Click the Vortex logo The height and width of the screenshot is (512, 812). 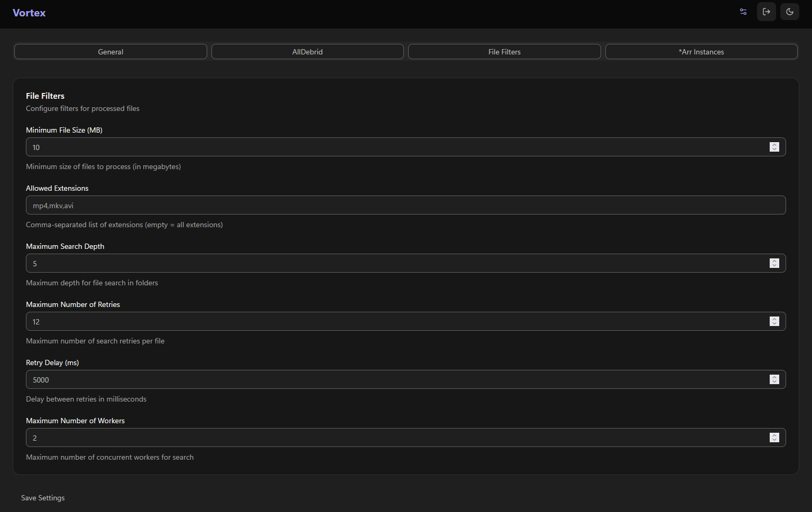(29, 13)
